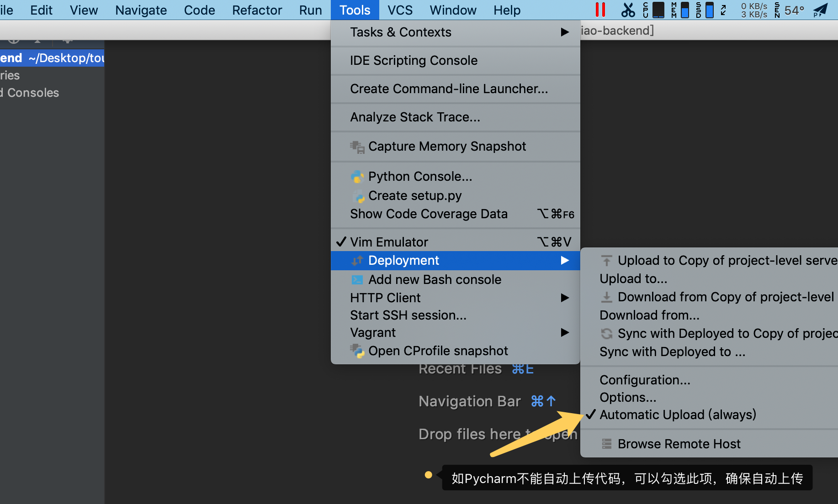The height and width of the screenshot is (504, 838).
Task: Click the Add new Bash console icon
Action: coord(357,279)
